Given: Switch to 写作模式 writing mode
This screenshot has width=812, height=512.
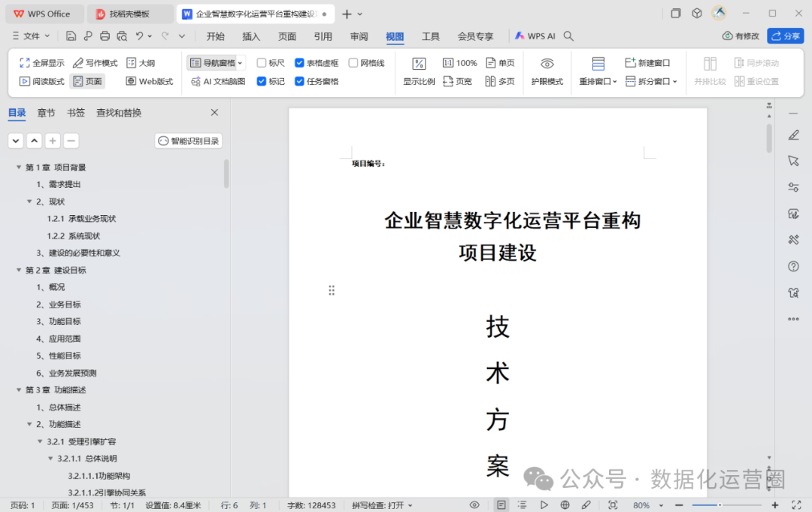Looking at the screenshot, I should [95, 63].
